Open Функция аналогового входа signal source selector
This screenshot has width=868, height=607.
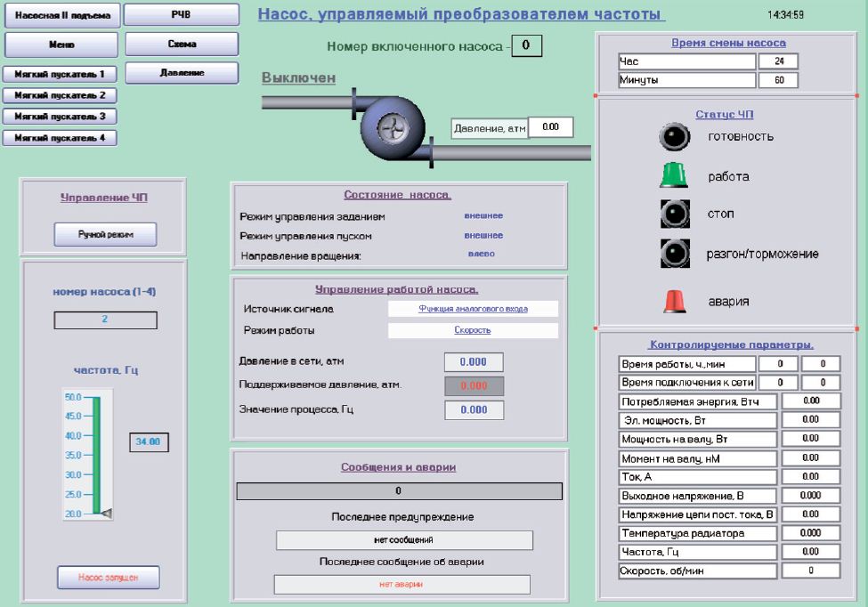tap(473, 309)
